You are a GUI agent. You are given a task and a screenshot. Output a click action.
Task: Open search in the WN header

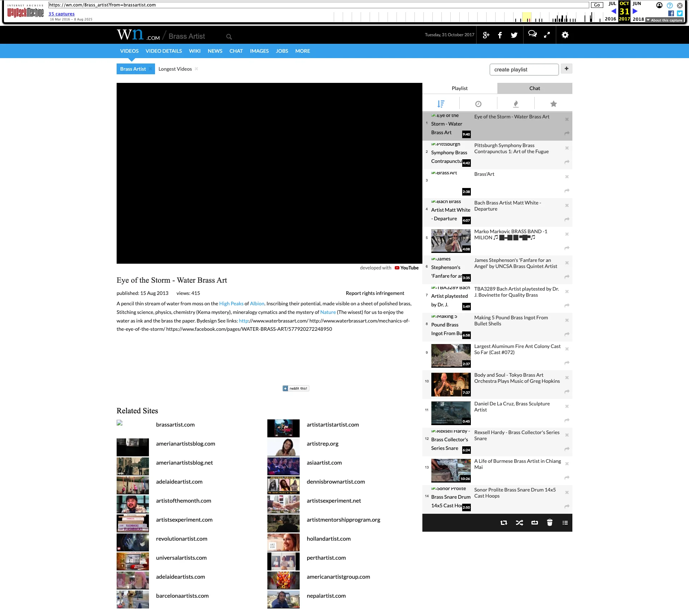(229, 36)
